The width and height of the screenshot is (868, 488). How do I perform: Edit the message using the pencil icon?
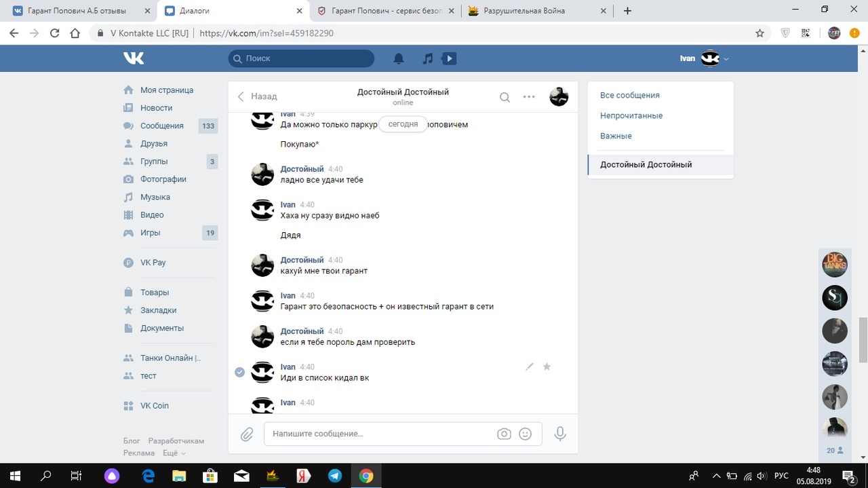pos(530,367)
